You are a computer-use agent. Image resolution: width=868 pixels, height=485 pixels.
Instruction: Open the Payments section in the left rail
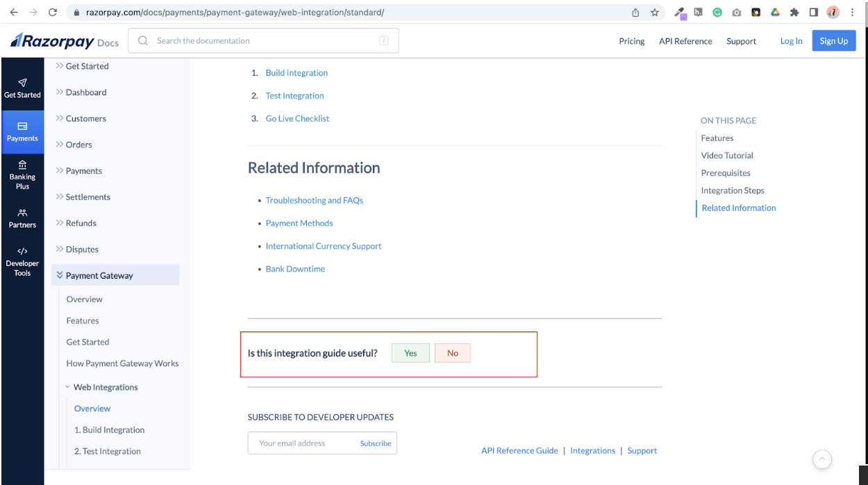(23, 132)
